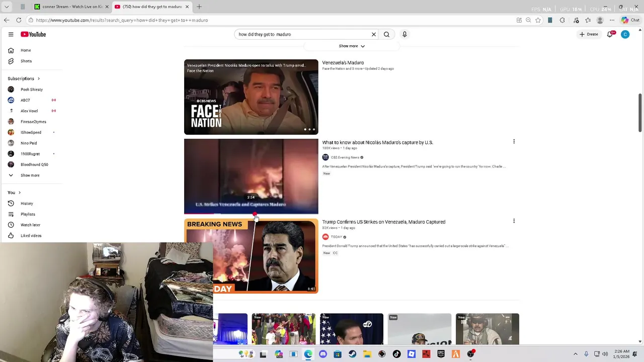Open the browser profile icon
This screenshot has height=362, width=644.
click(600, 20)
